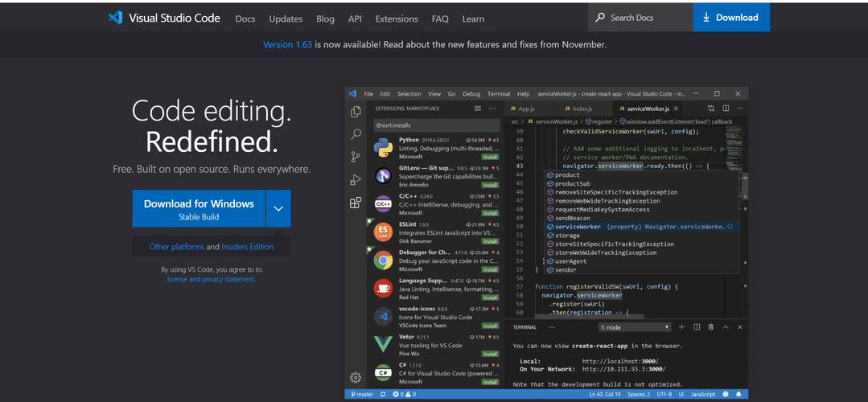
Task: Expand the download options dropdown arrow
Action: pos(278,208)
